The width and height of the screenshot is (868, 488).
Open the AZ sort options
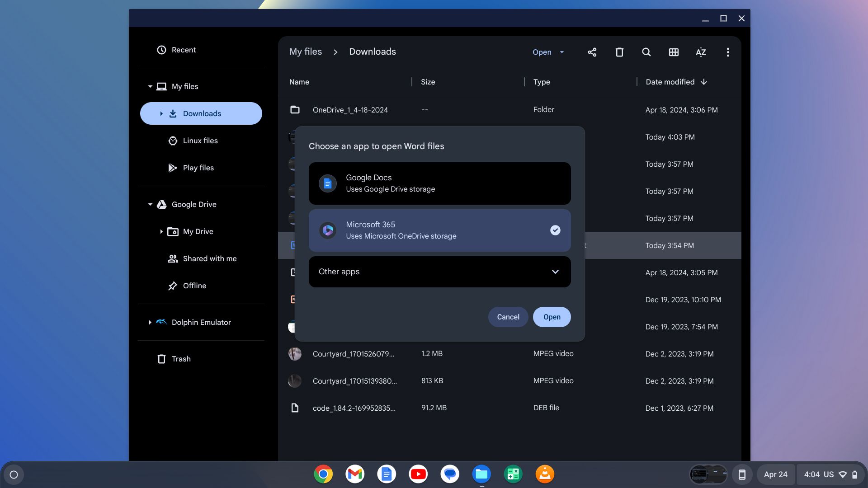[701, 52]
